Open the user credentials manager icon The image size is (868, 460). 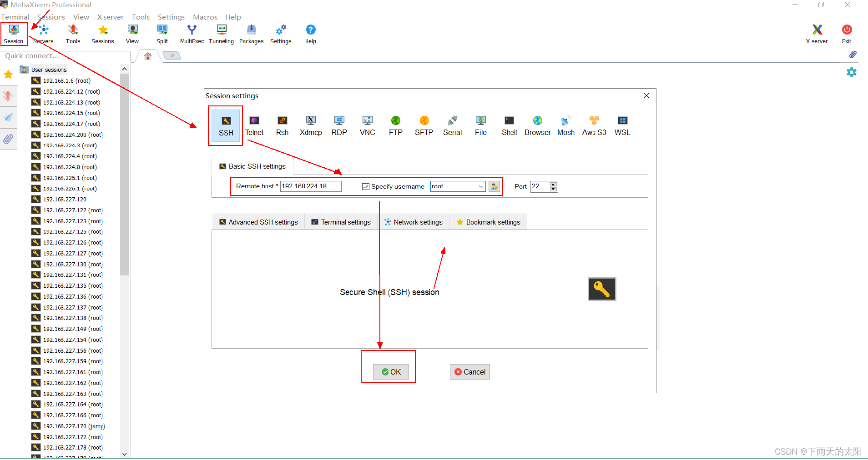click(x=494, y=186)
